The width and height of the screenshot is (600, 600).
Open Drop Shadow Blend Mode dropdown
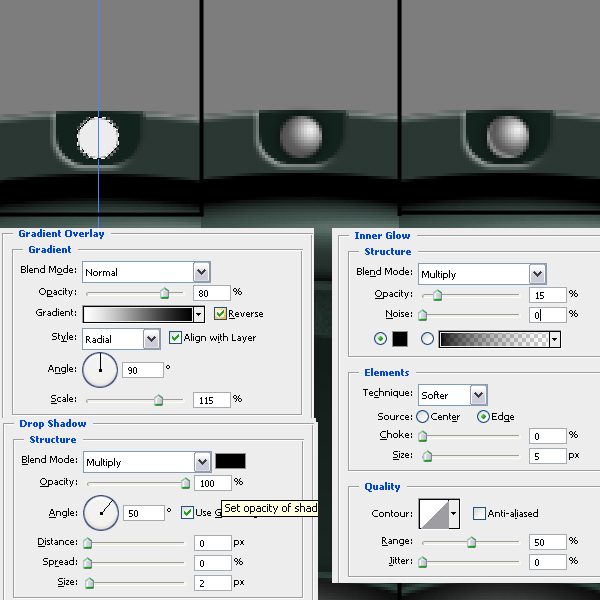(x=147, y=462)
